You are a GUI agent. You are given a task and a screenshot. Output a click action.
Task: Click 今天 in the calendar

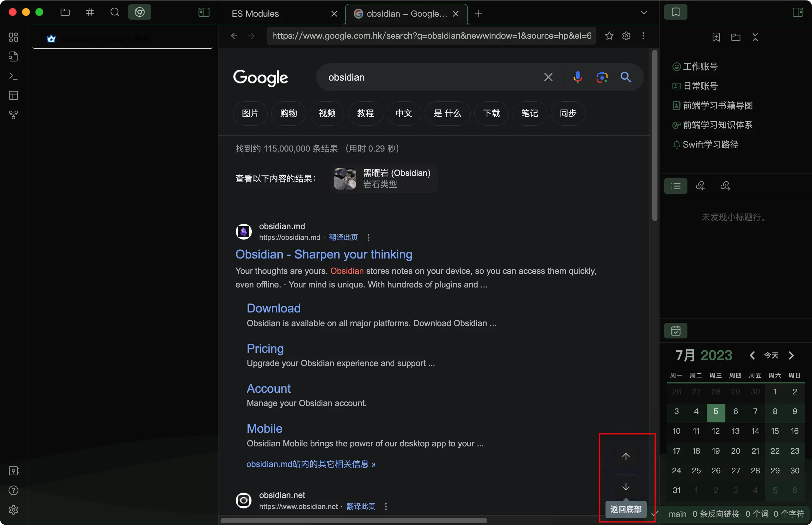tap(771, 355)
